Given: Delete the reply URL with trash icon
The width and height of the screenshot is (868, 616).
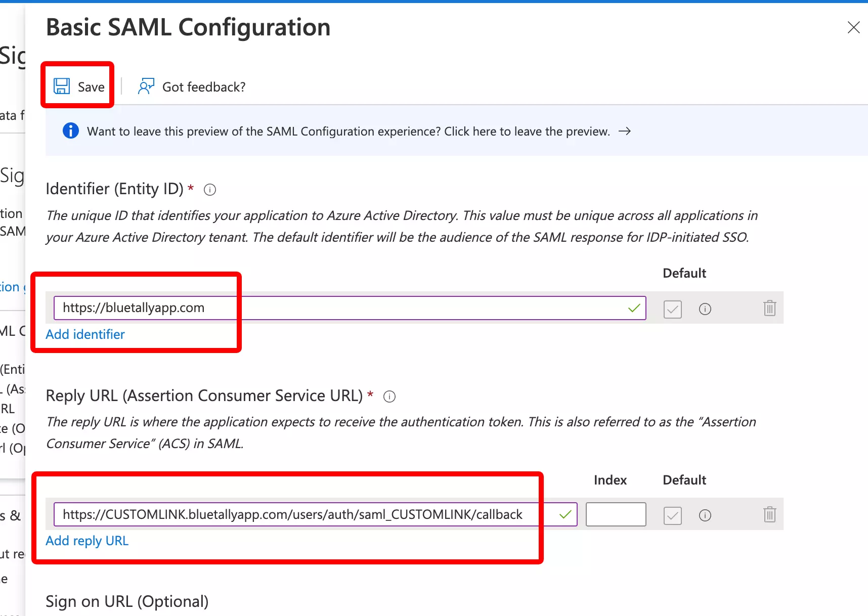Looking at the screenshot, I should 769,514.
